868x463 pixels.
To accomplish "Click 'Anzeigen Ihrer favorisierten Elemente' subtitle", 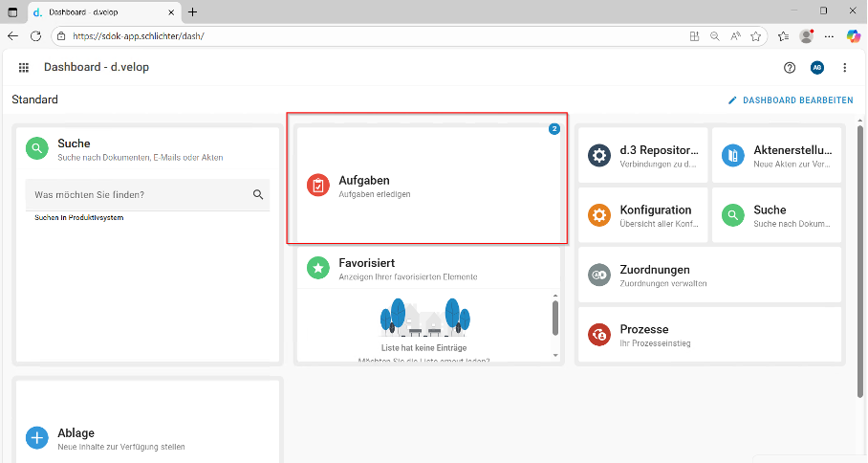I will (408, 276).
